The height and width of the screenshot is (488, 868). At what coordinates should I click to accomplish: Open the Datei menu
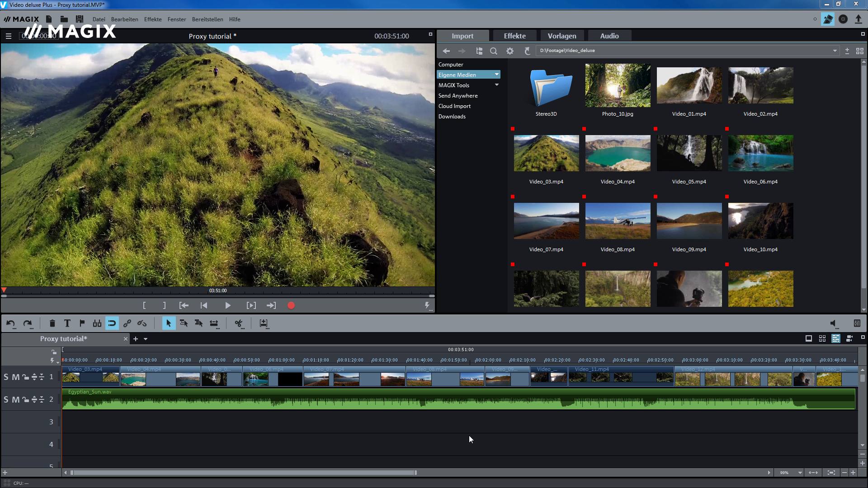pyautogui.click(x=99, y=19)
